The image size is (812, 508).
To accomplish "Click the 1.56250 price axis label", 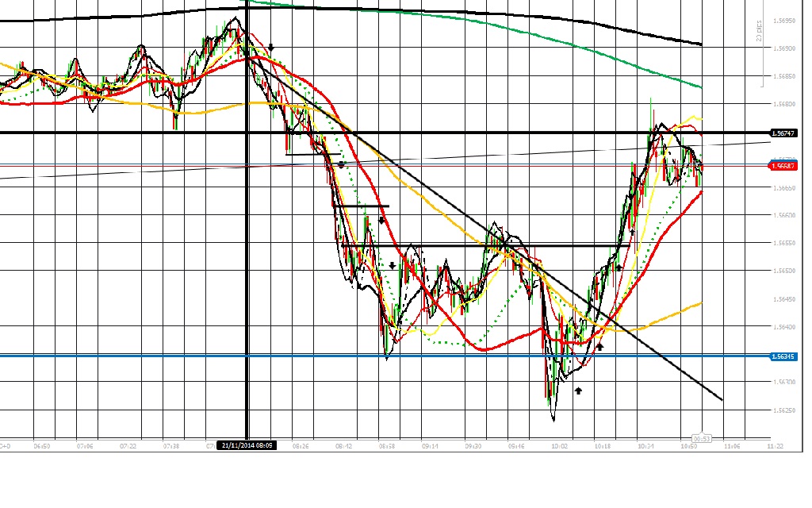I will point(783,410).
